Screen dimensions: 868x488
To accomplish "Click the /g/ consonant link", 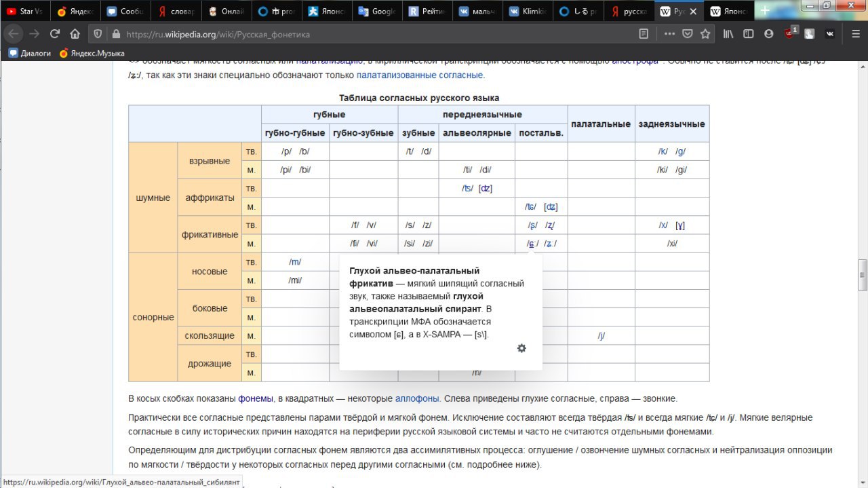I will (x=681, y=151).
